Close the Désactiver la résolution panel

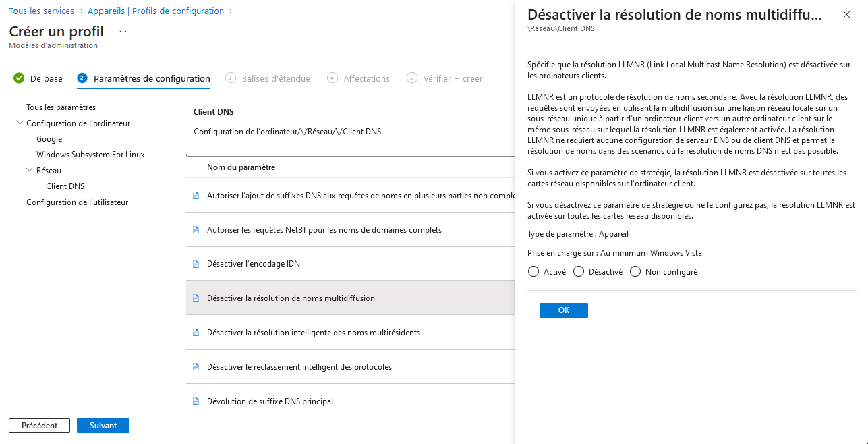click(846, 14)
